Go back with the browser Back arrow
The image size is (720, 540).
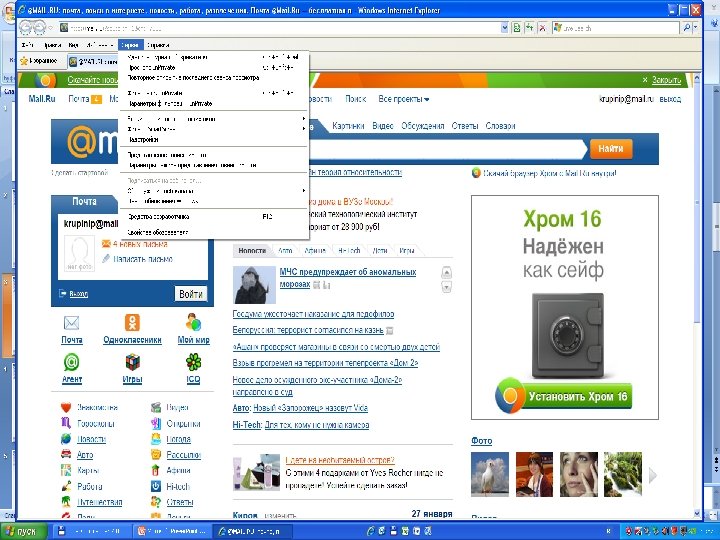tap(25, 28)
